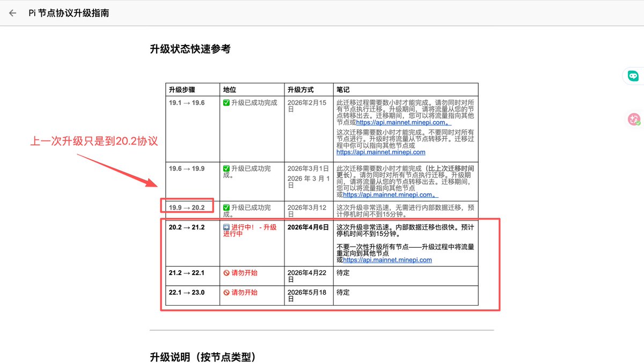Click the date "2026年2月15日"
The image size is (644, 363).
(x=307, y=106)
